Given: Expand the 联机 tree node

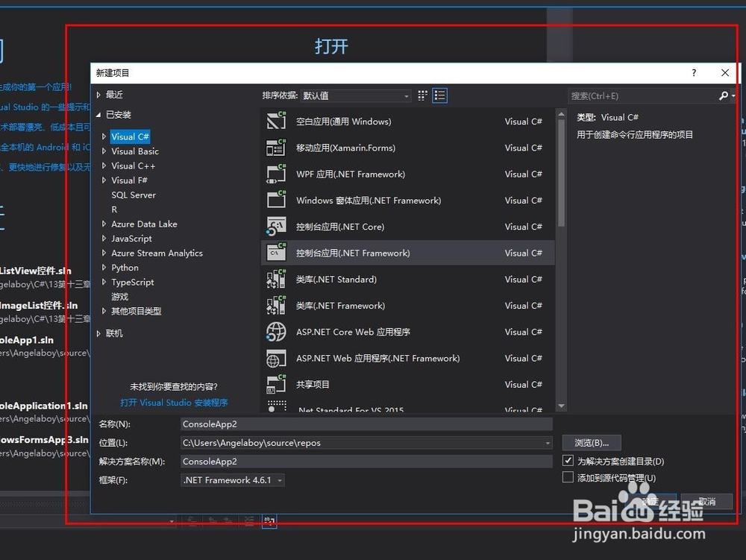Looking at the screenshot, I should click(x=98, y=333).
